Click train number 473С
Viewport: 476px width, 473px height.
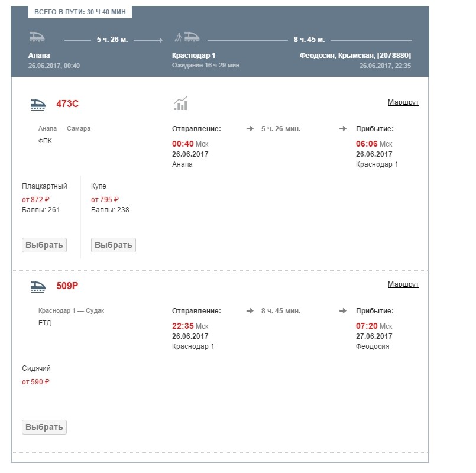[67, 104]
